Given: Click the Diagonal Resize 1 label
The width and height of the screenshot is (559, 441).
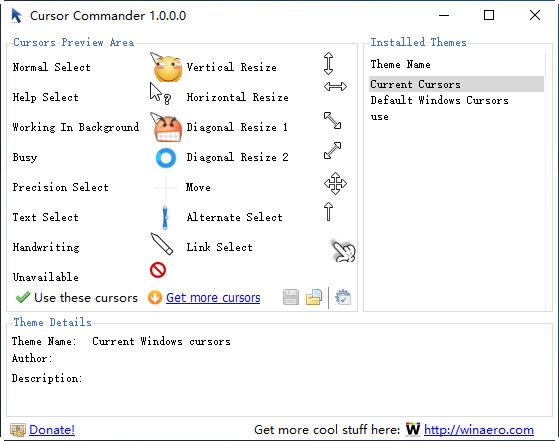Looking at the screenshot, I should coord(237,127).
